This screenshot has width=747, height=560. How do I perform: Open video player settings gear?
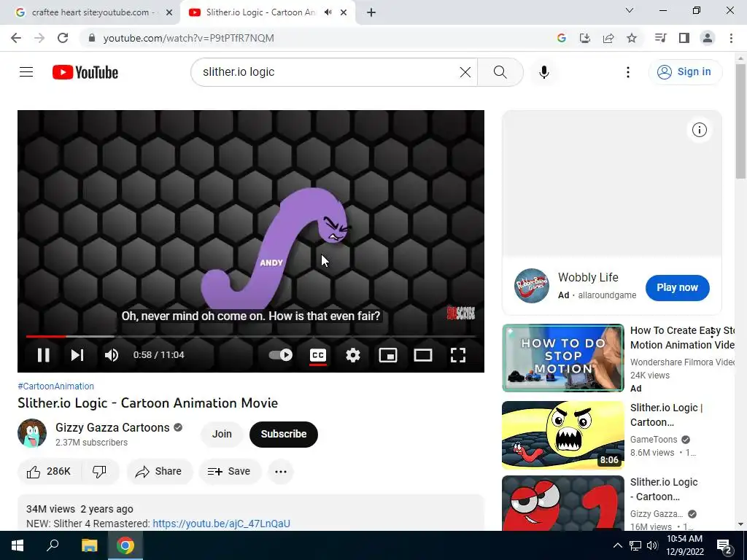pos(352,355)
